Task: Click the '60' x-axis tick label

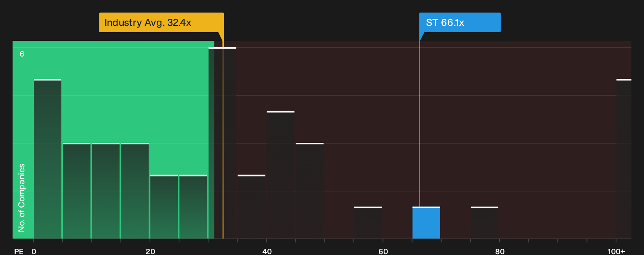Action: [383, 251]
